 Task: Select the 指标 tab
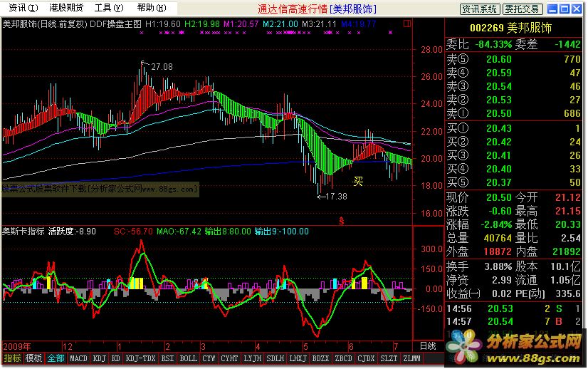(x=12, y=358)
